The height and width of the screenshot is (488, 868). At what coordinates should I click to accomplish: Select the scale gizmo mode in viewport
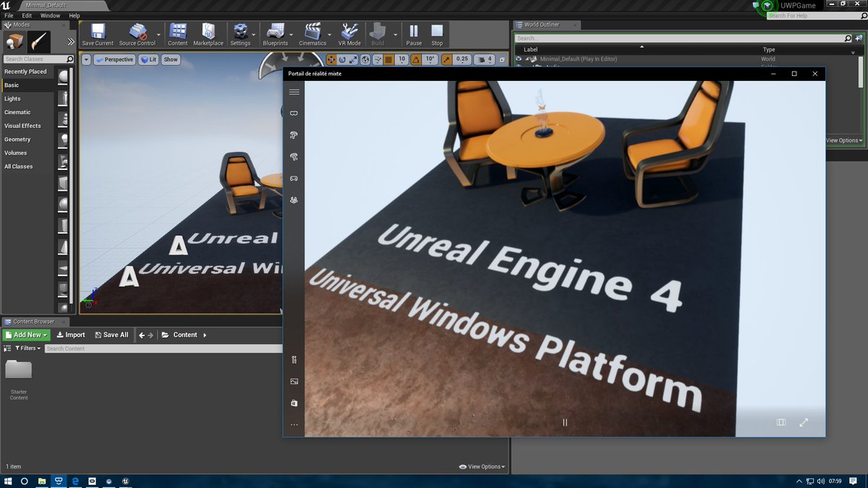[354, 59]
